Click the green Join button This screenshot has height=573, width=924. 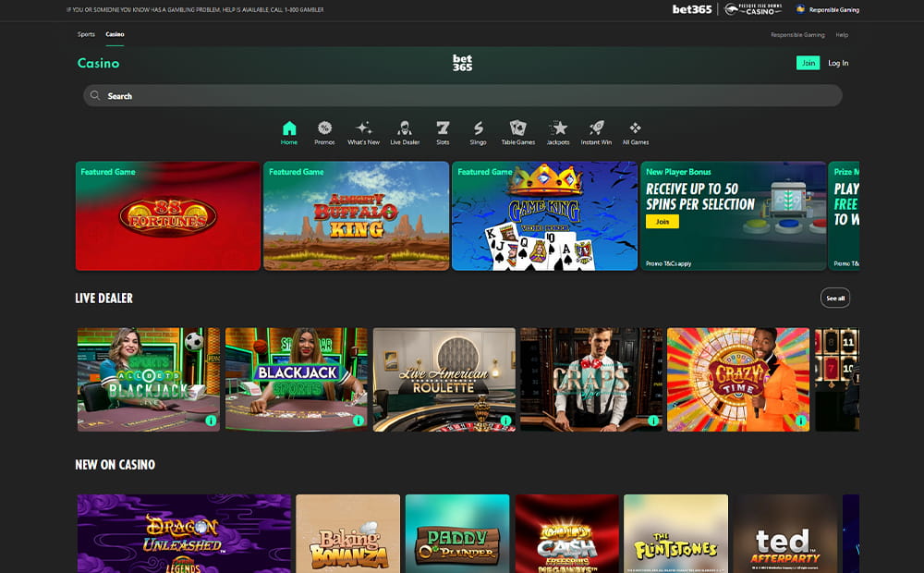coord(808,63)
